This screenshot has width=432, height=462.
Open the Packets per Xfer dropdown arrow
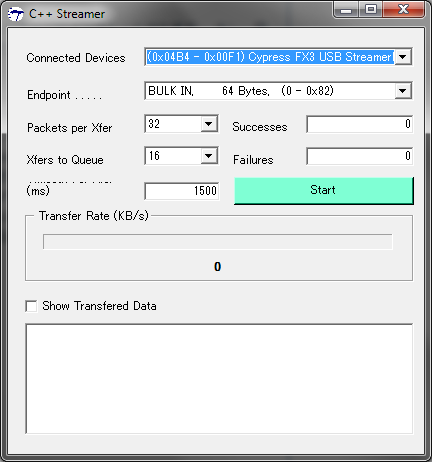pos(209,124)
